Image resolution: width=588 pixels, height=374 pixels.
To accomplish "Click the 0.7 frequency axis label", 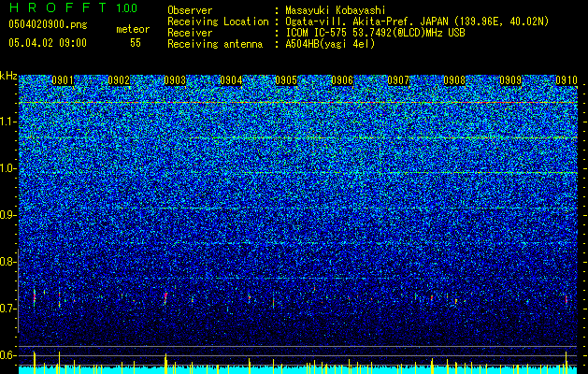I will 8,309.
